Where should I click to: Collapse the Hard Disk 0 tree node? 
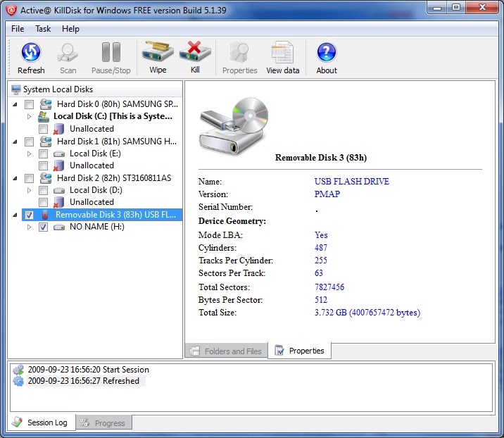[15, 104]
